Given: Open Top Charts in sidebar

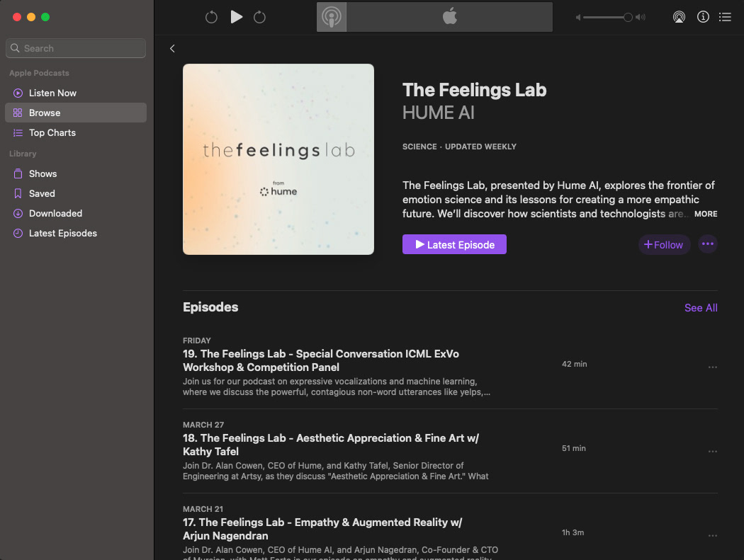Looking at the screenshot, I should point(76,133).
